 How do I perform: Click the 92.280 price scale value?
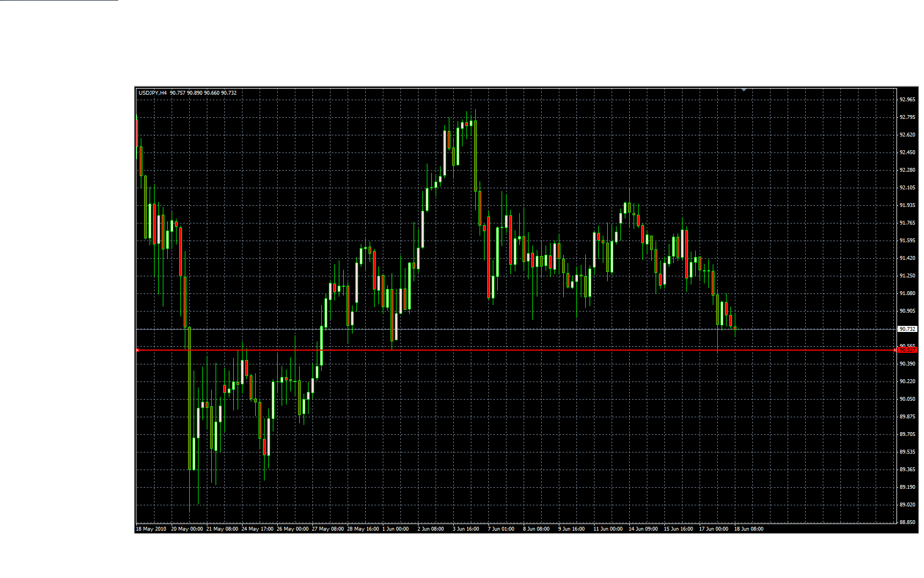[908, 170]
